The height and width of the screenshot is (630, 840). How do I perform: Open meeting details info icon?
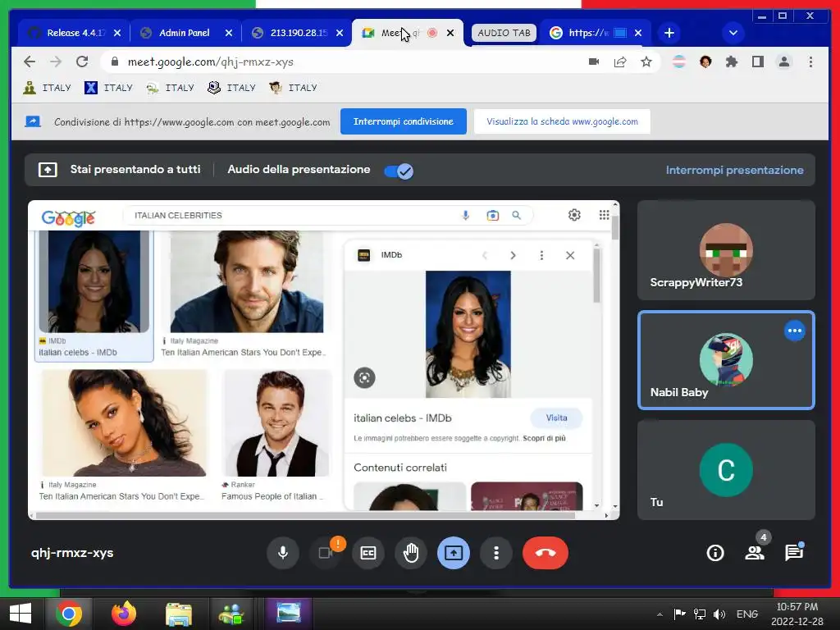point(715,553)
